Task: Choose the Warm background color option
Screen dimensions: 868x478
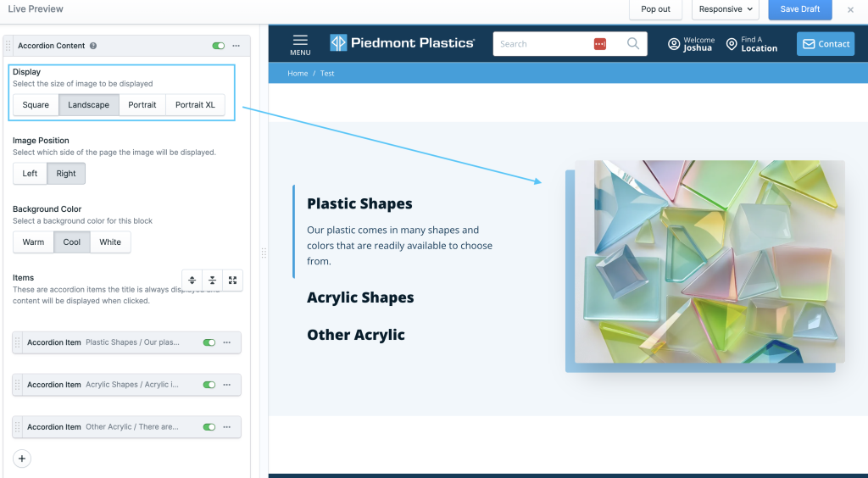Action: pos(33,242)
